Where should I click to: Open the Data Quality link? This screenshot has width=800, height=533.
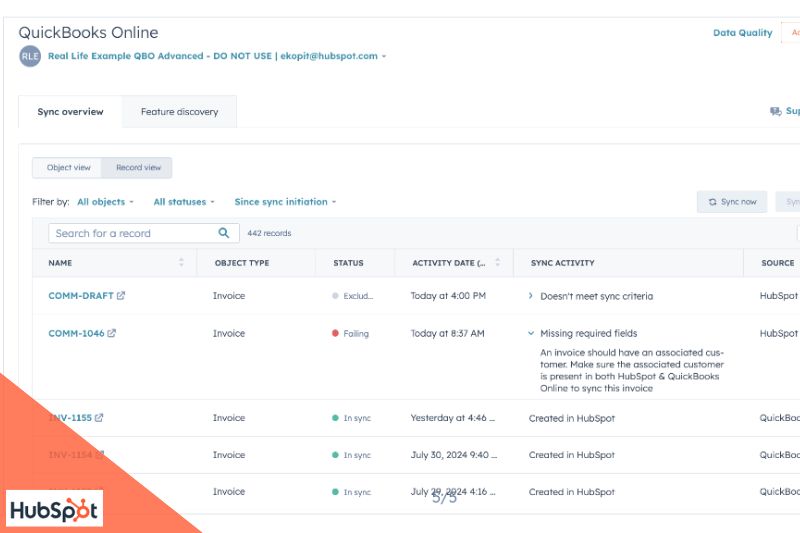[742, 33]
